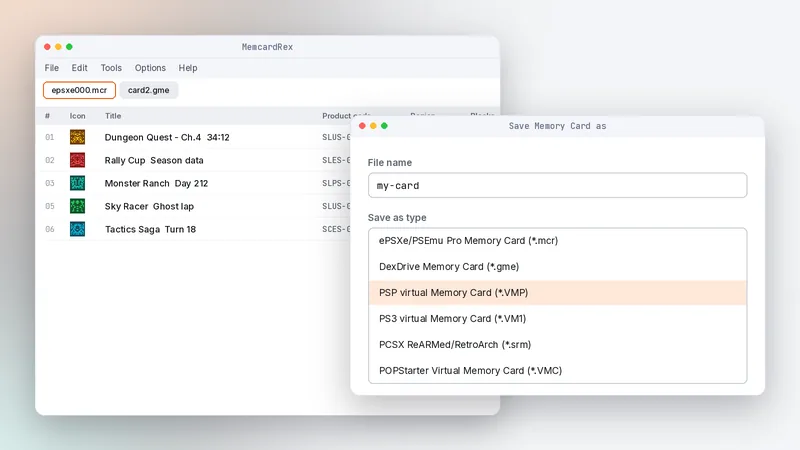
Task: Choose POPStarter Virtual Memory Card (*.VMC) type
Action: tap(557, 370)
